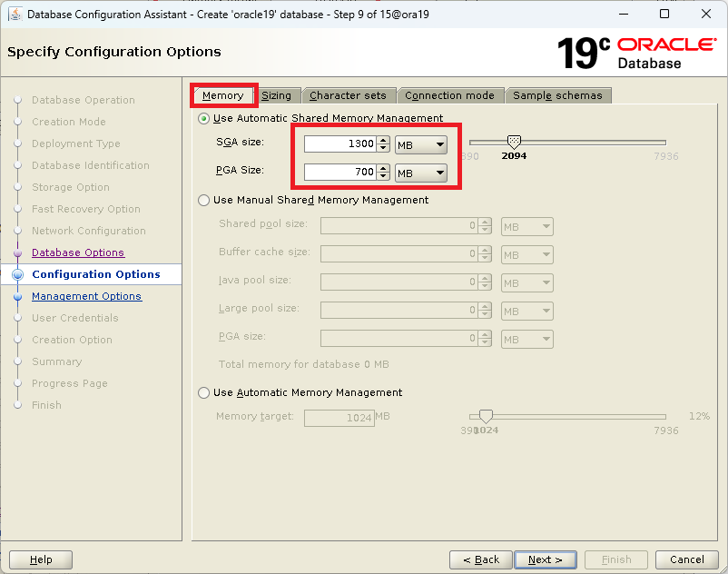Click the Memory target input field
The height and width of the screenshot is (574, 728).
tap(339, 418)
